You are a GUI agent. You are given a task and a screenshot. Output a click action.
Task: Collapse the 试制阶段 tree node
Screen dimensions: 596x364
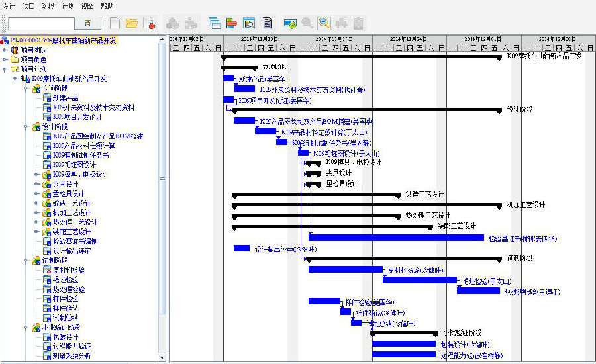[x=26, y=261]
